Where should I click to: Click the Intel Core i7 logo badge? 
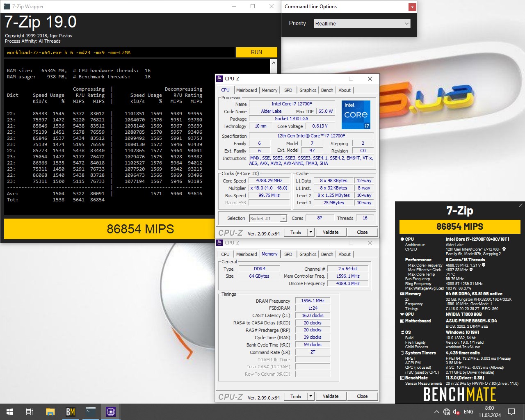click(x=356, y=115)
